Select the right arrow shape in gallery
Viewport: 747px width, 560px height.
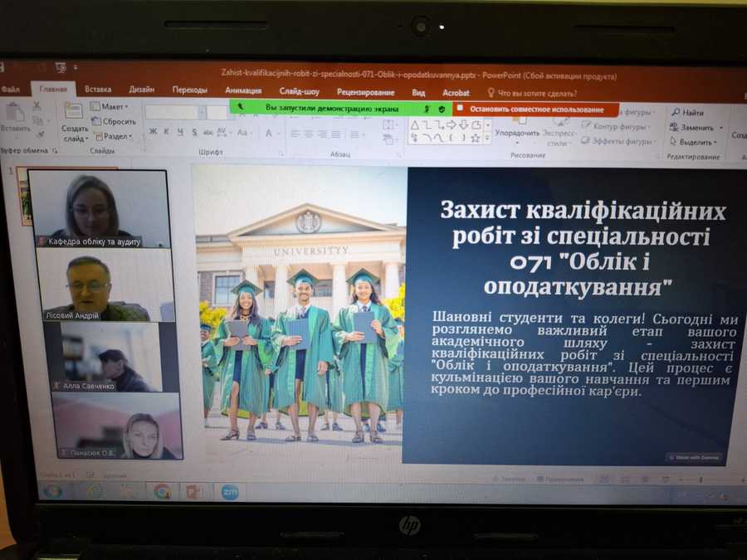[x=451, y=124]
